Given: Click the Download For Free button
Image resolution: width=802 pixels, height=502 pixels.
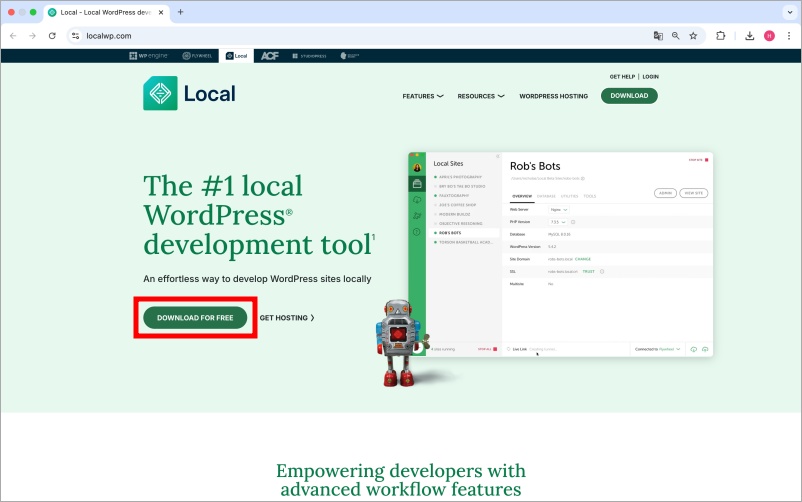Looking at the screenshot, I should pos(195,318).
